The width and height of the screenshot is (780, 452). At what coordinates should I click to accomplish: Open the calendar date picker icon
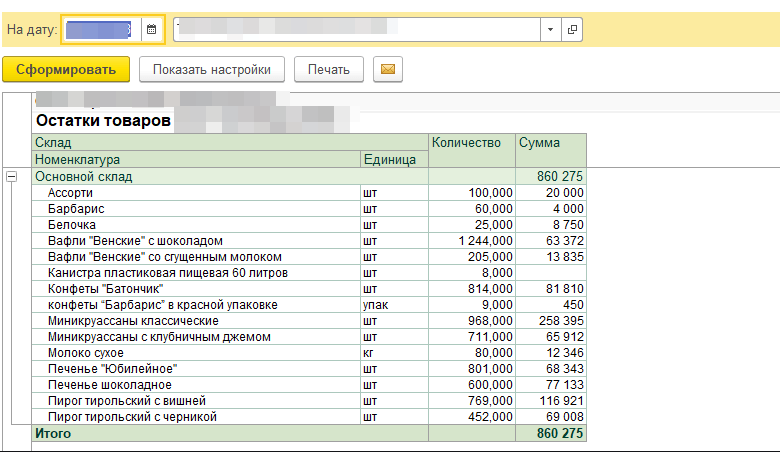[152, 29]
